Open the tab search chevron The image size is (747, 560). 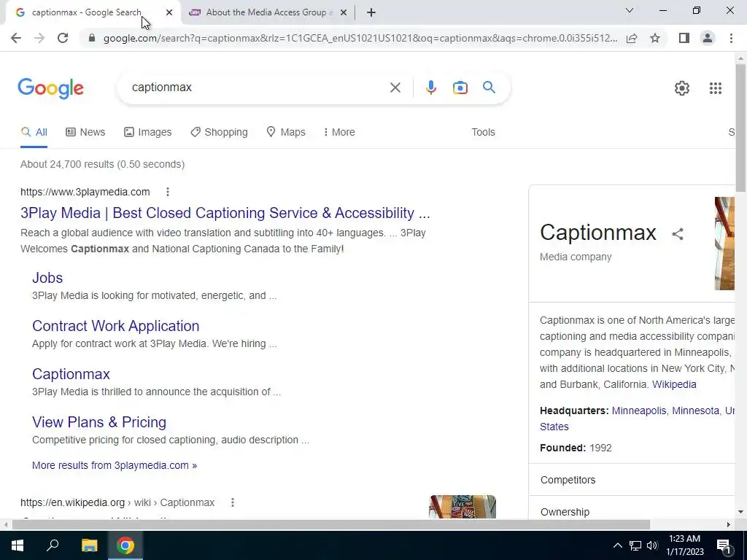click(630, 10)
